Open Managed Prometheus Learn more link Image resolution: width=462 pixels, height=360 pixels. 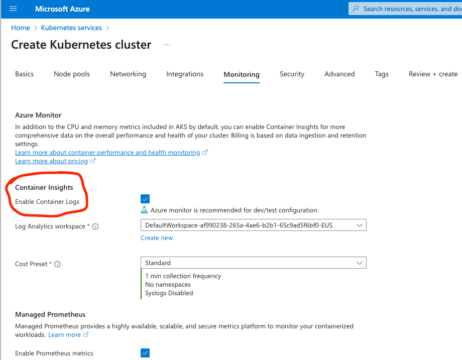[64, 335]
